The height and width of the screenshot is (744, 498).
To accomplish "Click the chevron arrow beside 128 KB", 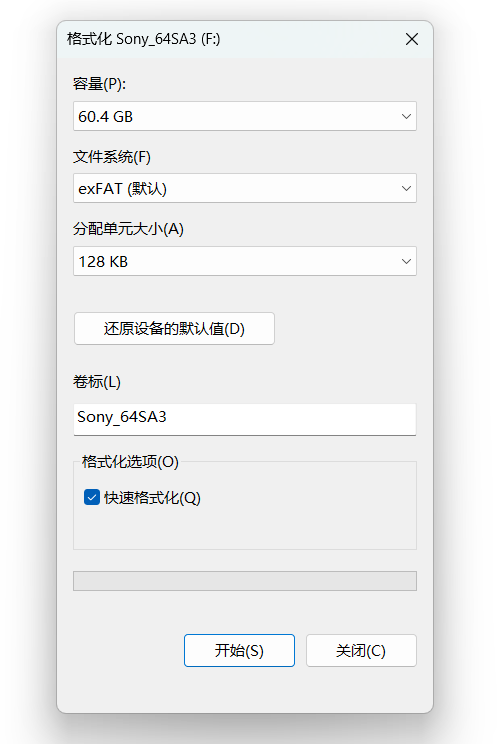I will click(406, 261).
